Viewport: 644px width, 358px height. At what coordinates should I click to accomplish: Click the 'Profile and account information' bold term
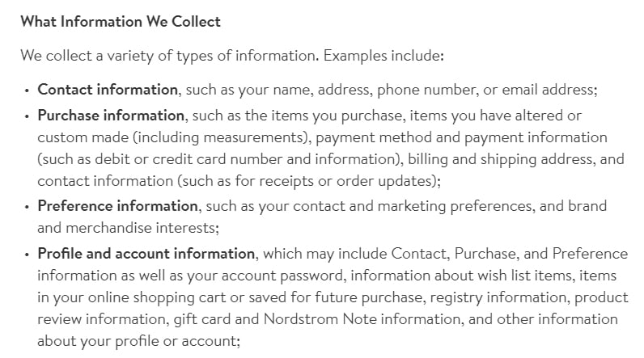pyautogui.click(x=146, y=254)
